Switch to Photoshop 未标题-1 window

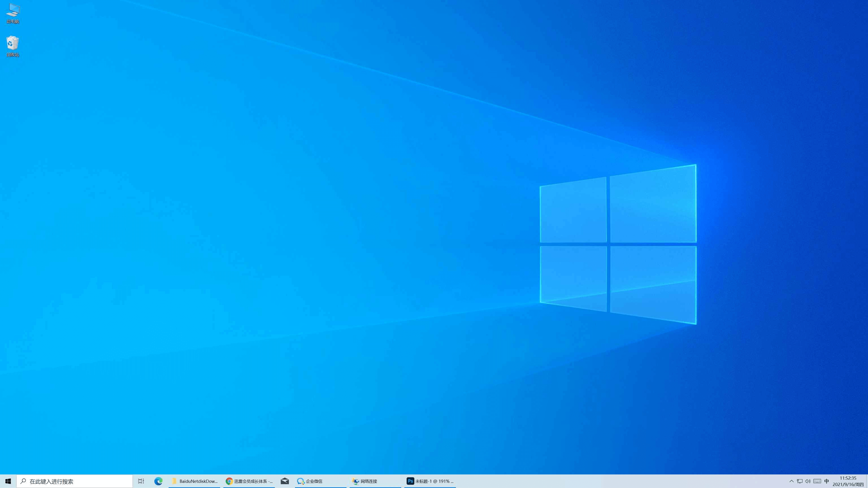click(x=430, y=481)
